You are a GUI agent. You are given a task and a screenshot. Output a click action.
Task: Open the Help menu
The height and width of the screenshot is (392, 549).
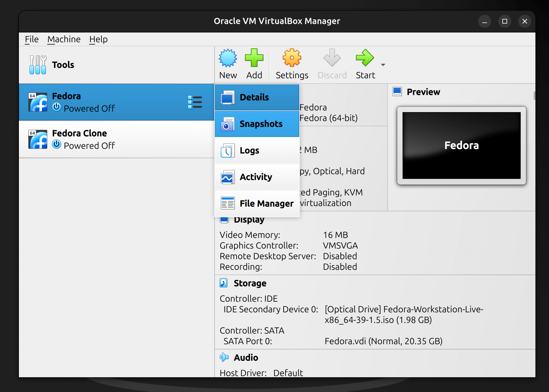pyautogui.click(x=98, y=39)
